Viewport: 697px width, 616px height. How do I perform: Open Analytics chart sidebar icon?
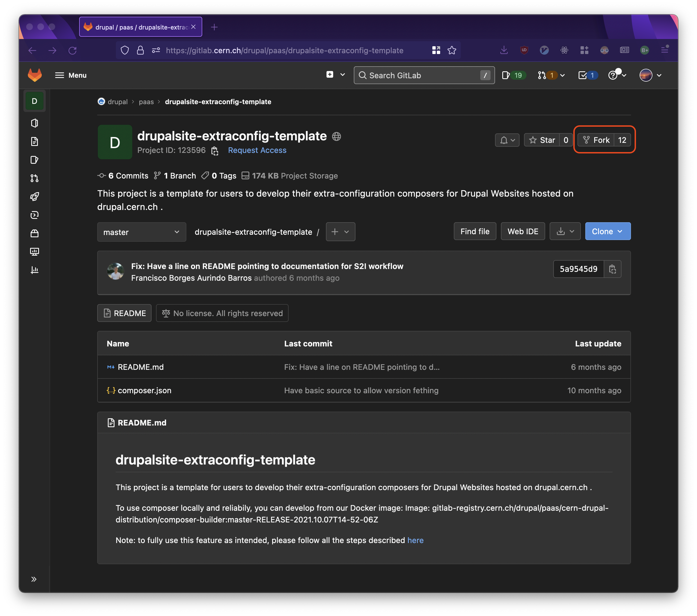(35, 270)
